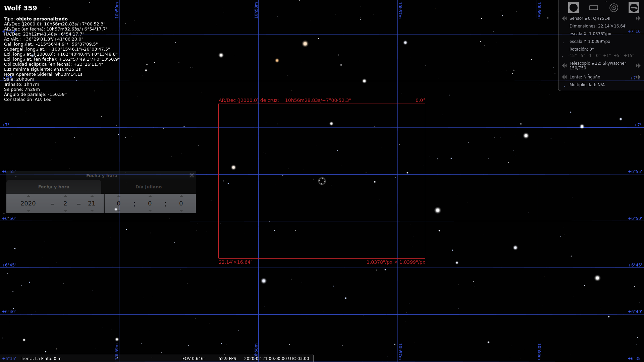Decrease the minutes value

click(x=150, y=211)
